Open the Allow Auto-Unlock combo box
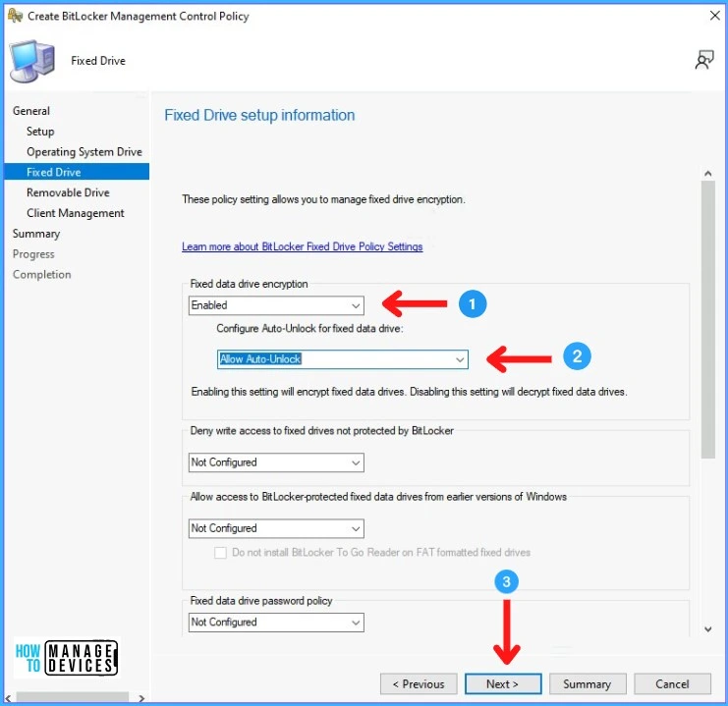The width and height of the screenshot is (728, 706). point(343,359)
